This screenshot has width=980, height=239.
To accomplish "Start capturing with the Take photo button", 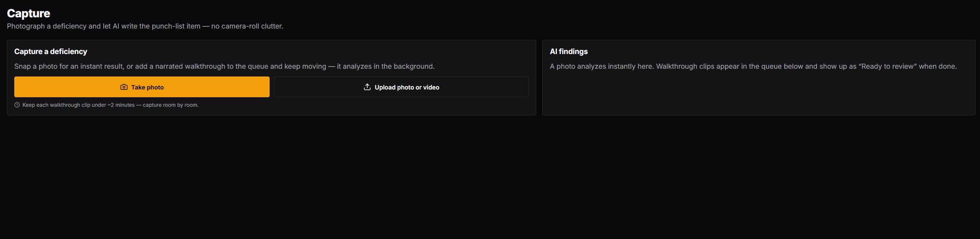I will click(x=142, y=87).
